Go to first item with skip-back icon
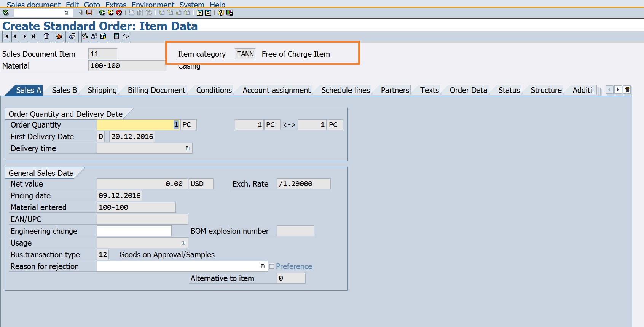 pos(6,37)
